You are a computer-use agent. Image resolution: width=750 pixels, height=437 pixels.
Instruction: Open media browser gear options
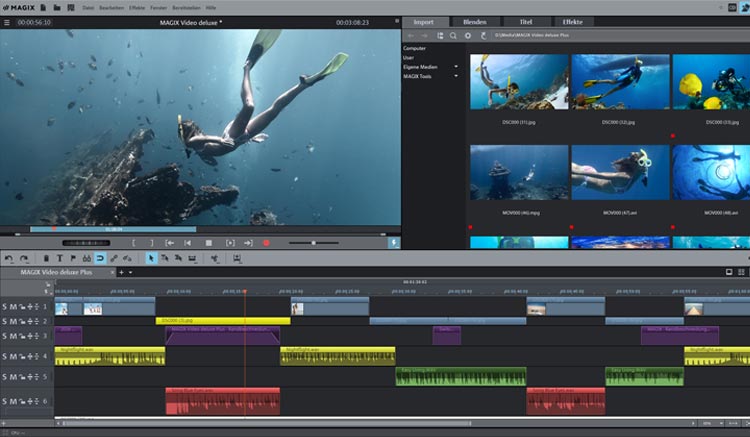pos(468,35)
